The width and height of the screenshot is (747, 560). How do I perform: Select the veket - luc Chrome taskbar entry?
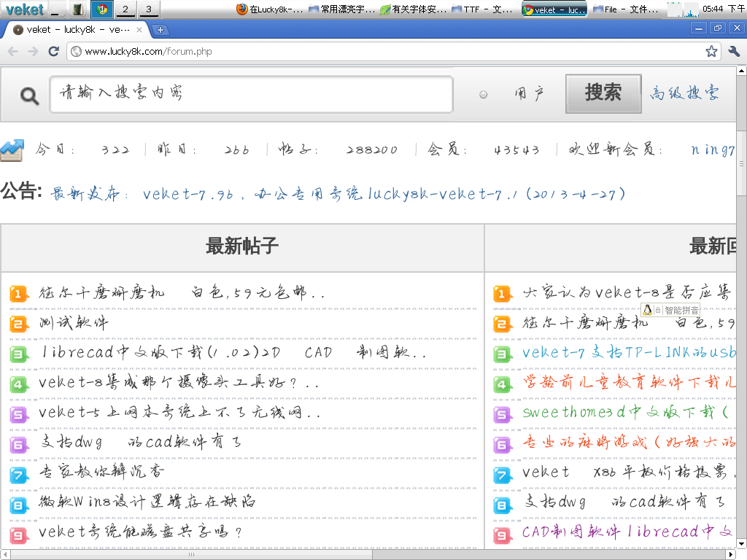pyautogui.click(x=554, y=9)
